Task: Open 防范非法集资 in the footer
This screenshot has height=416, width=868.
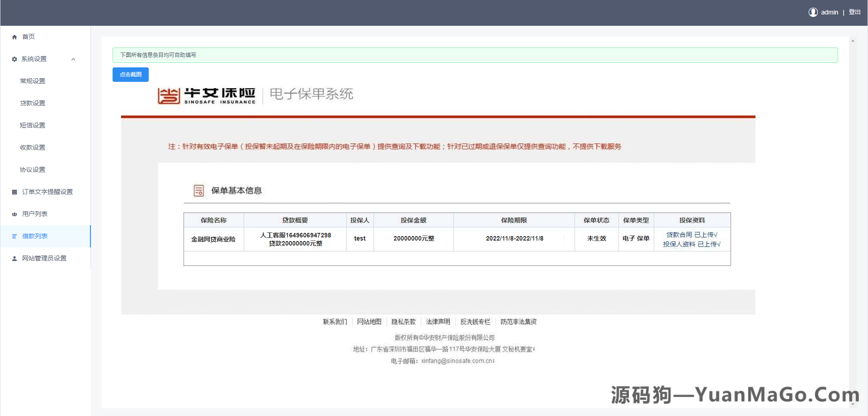Action: pyautogui.click(x=519, y=321)
